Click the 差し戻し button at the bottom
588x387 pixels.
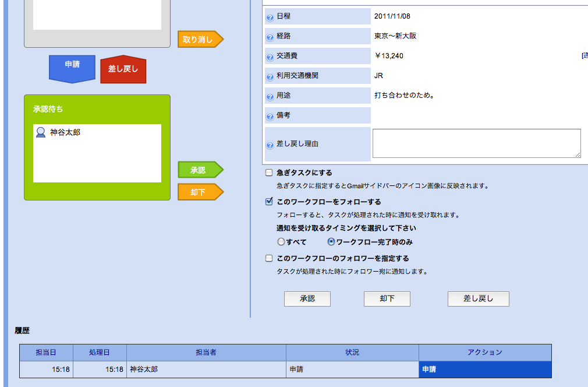coord(478,298)
